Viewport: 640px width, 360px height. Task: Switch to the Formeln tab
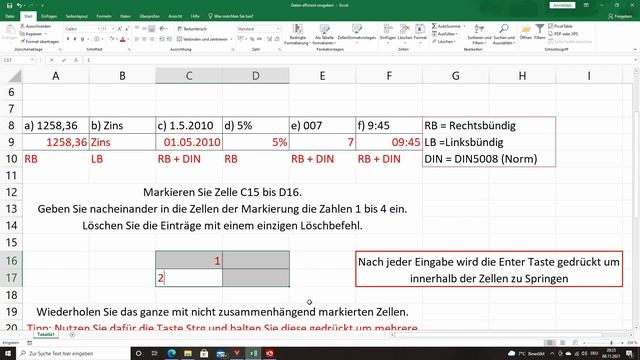coord(104,16)
